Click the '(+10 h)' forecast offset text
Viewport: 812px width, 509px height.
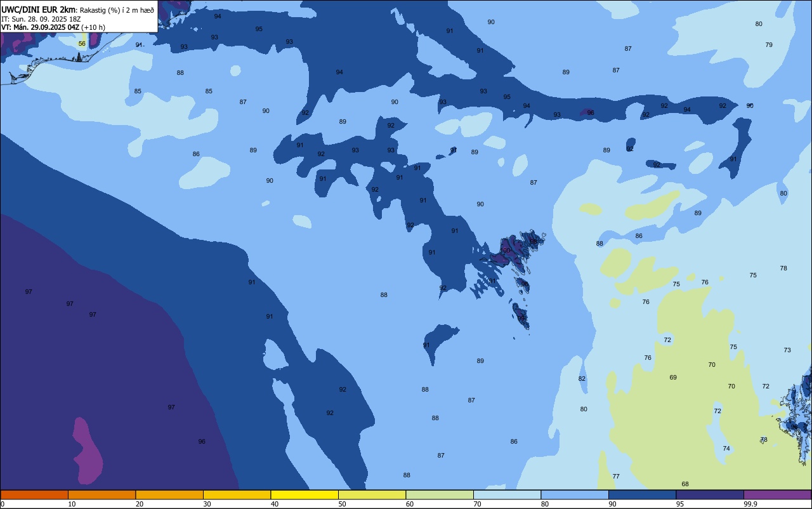tap(93, 27)
